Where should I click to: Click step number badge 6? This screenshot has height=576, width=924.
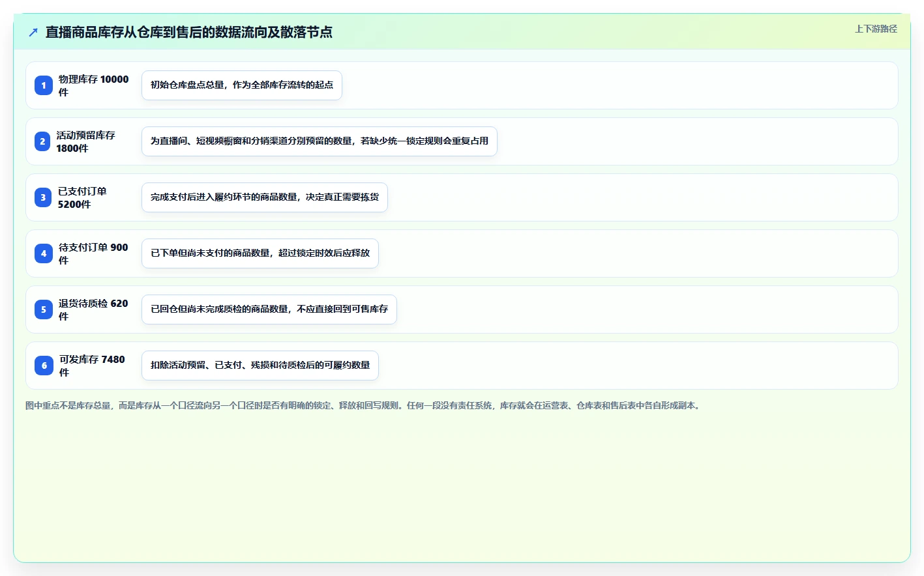tap(44, 366)
